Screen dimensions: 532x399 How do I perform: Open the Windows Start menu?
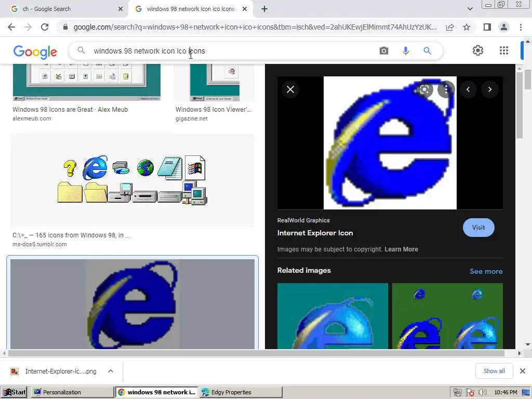[14, 392]
